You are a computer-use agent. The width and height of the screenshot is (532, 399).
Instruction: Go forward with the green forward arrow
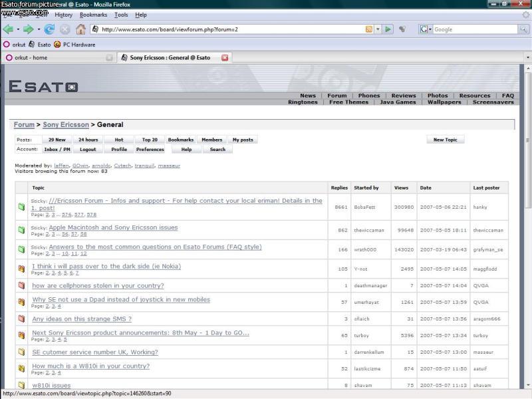[x=29, y=29]
